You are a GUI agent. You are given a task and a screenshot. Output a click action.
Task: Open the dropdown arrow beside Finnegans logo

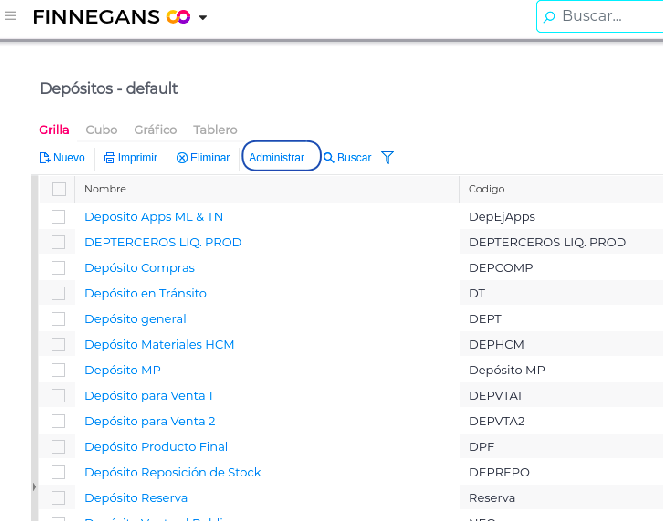(x=203, y=18)
